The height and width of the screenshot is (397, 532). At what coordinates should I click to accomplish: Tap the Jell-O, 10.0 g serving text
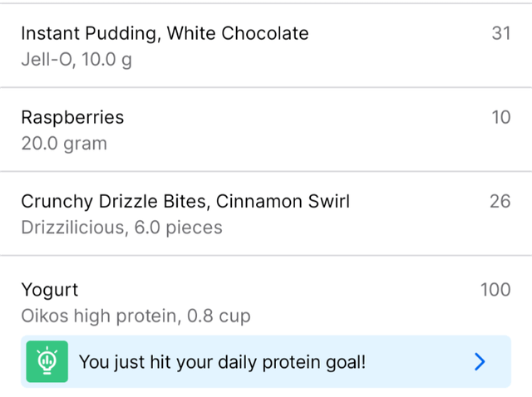(76, 61)
